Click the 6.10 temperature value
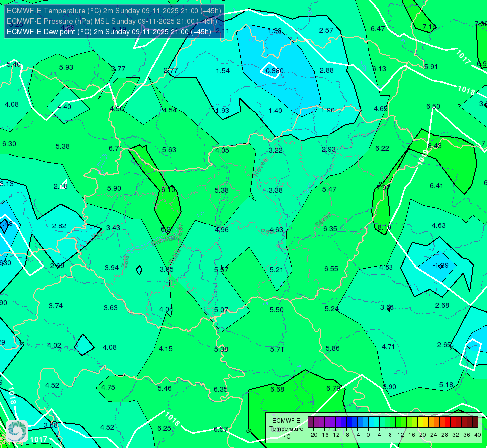Screen dimensions: 487x448 pyautogui.click(x=168, y=190)
